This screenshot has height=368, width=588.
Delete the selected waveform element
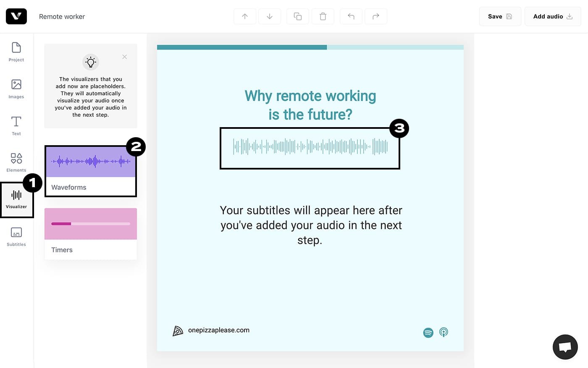(x=323, y=16)
